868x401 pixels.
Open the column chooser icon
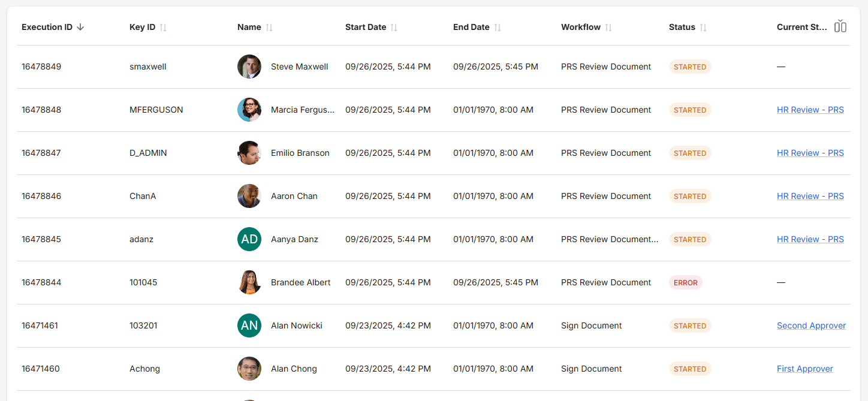pos(840,26)
